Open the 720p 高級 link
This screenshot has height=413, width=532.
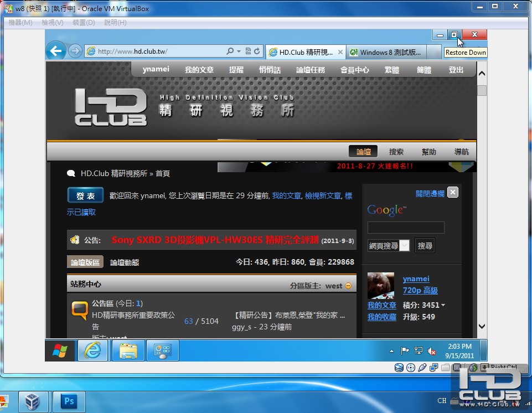(420, 291)
